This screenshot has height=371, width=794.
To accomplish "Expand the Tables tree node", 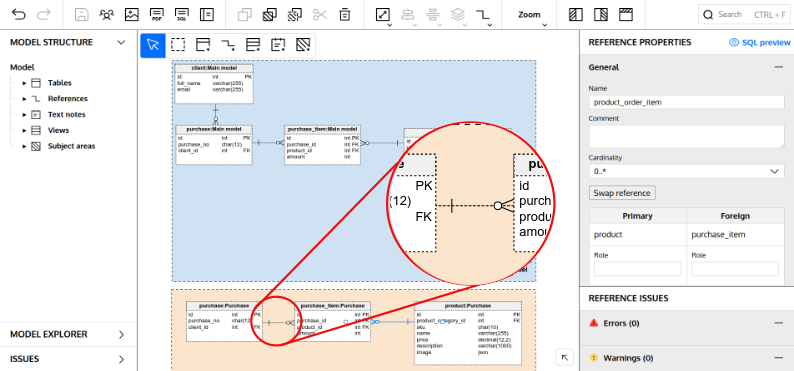I will (24, 83).
